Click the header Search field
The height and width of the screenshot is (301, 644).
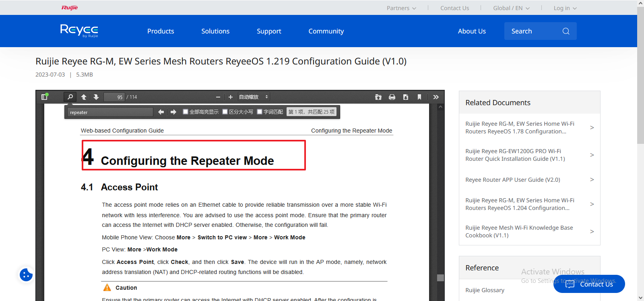[x=541, y=31]
